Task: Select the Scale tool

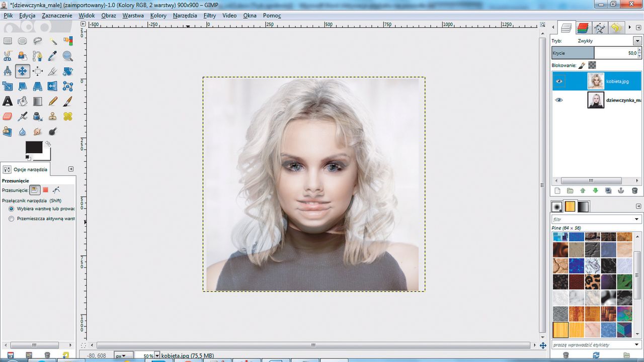Action: pos(8,86)
